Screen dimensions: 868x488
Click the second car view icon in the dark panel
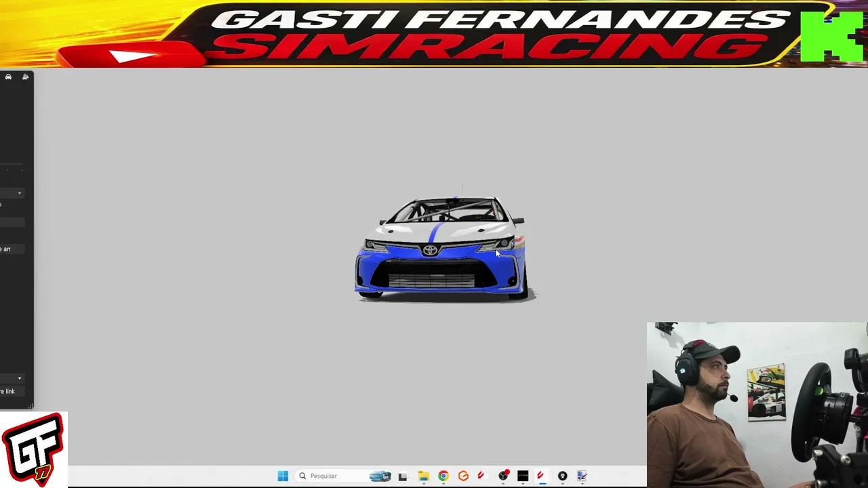pos(25,77)
